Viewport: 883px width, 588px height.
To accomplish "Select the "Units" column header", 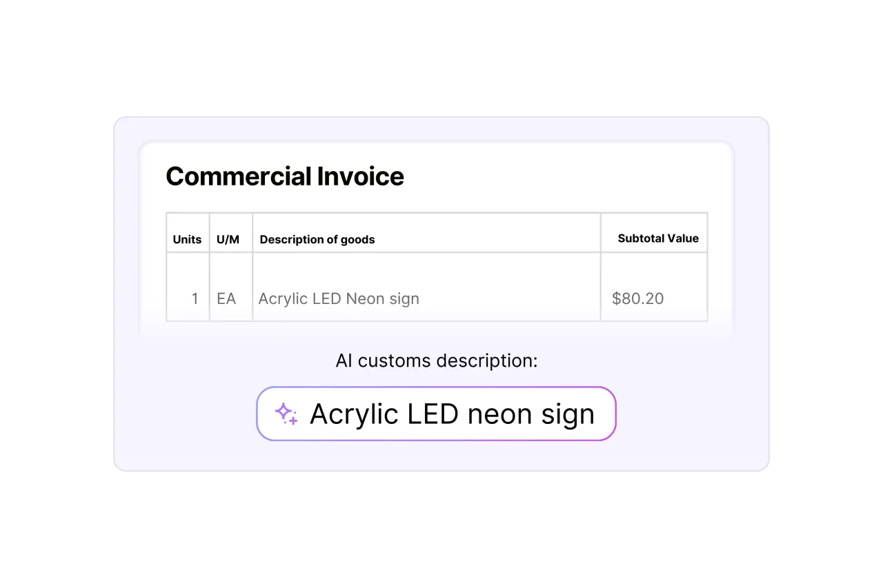I will click(x=187, y=239).
